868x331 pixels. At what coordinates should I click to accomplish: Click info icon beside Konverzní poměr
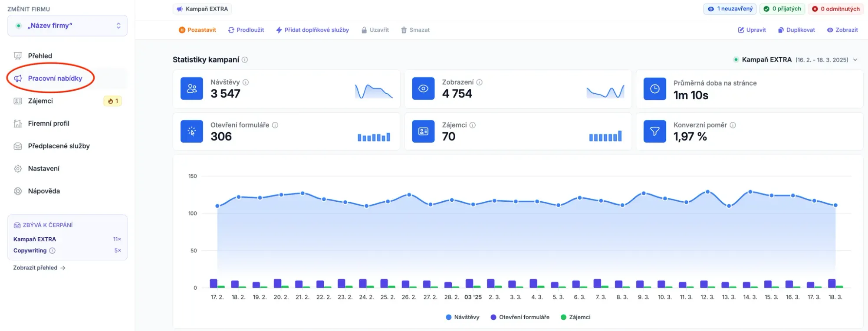coord(733,125)
